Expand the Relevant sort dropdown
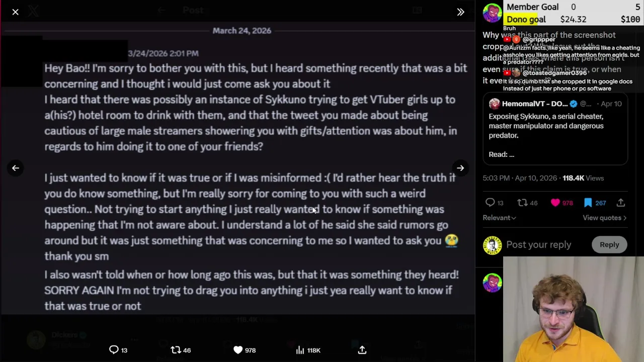644x362 pixels. 499,218
